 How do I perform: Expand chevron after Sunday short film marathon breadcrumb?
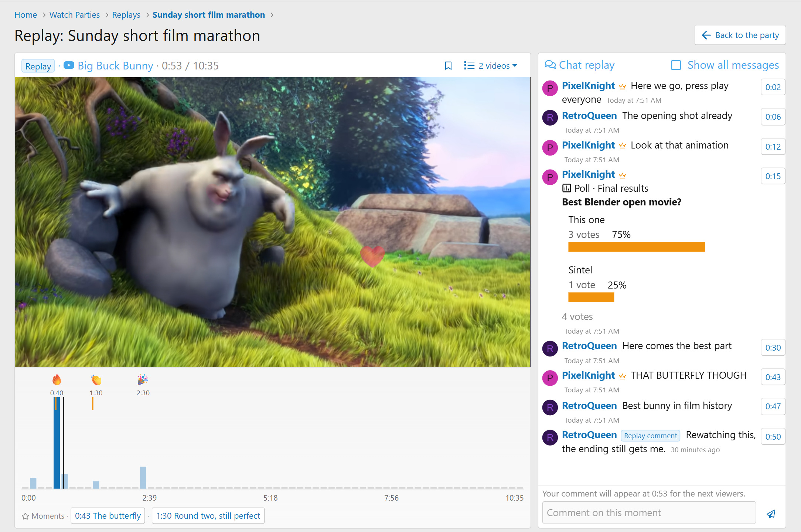pos(272,15)
